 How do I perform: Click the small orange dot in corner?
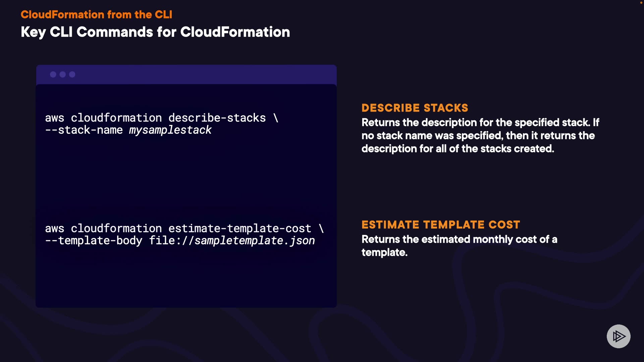(x=641, y=3)
